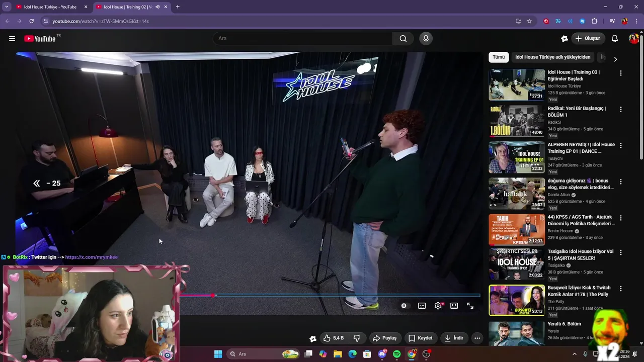Open YouTube notifications bell
Viewport: 644px width, 362px height.
tap(614, 39)
